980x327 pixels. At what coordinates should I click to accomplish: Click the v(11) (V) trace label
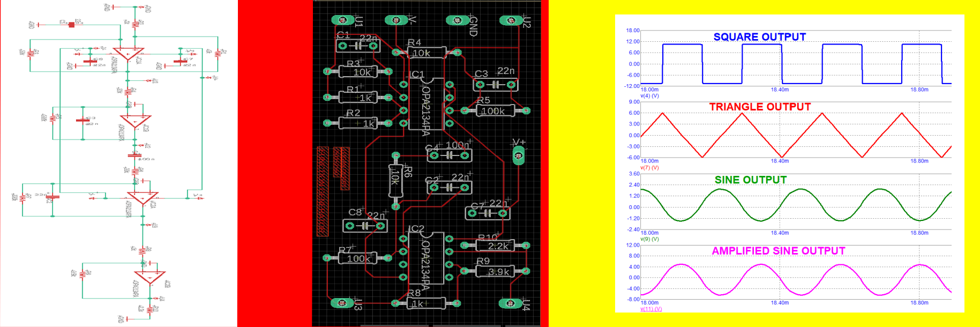pyautogui.click(x=650, y=309)
